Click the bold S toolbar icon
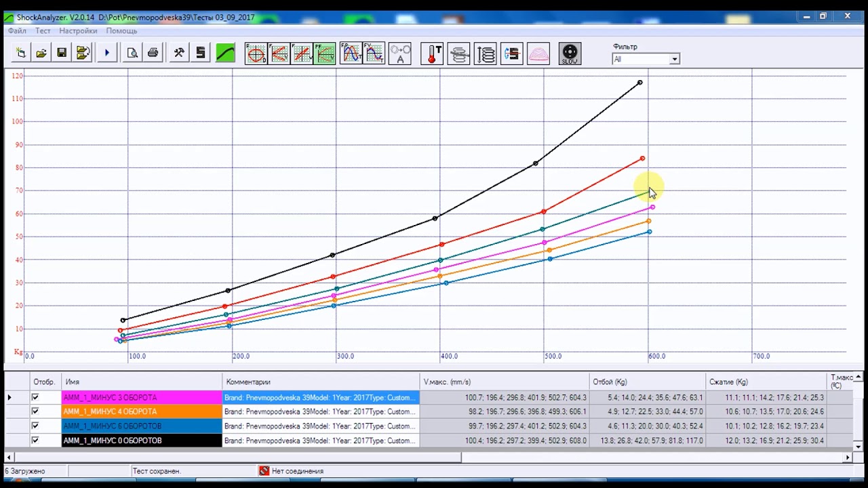Viewport: 868px width, 488px height. pyautogui.click(x=200, y=53)
